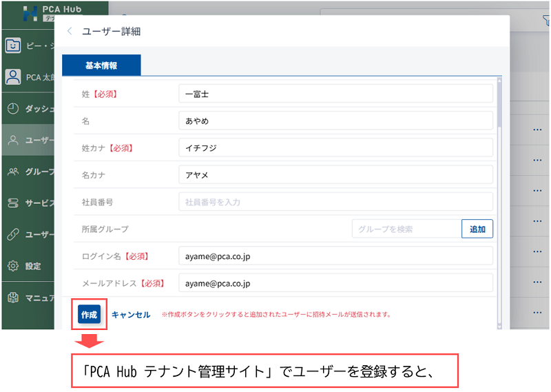551x392 pixels.
Task: Click the 作成 button
Action: tap(89, 314)
